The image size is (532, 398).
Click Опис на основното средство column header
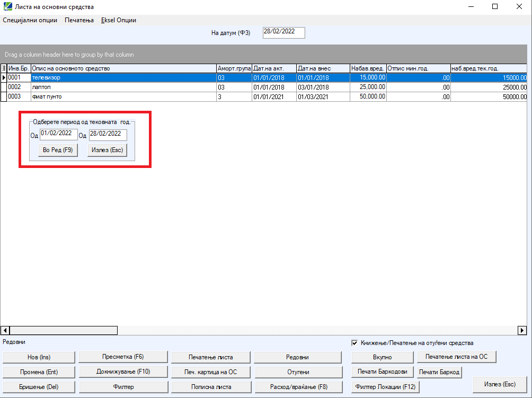point(123,68)
